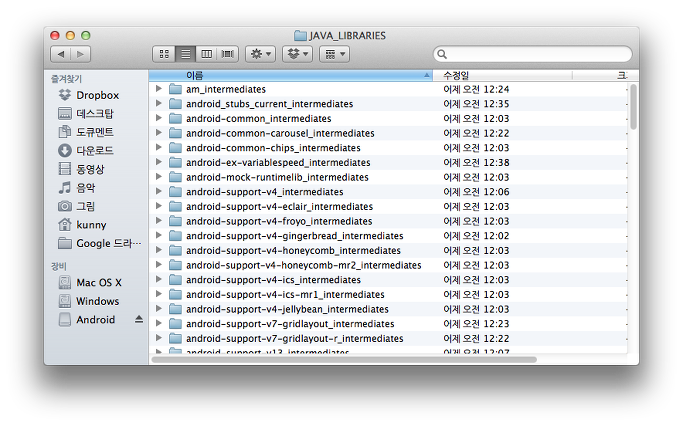Screen dimensions: 683x426
Task: Switch to list view mode
Action: coord(186,54)
